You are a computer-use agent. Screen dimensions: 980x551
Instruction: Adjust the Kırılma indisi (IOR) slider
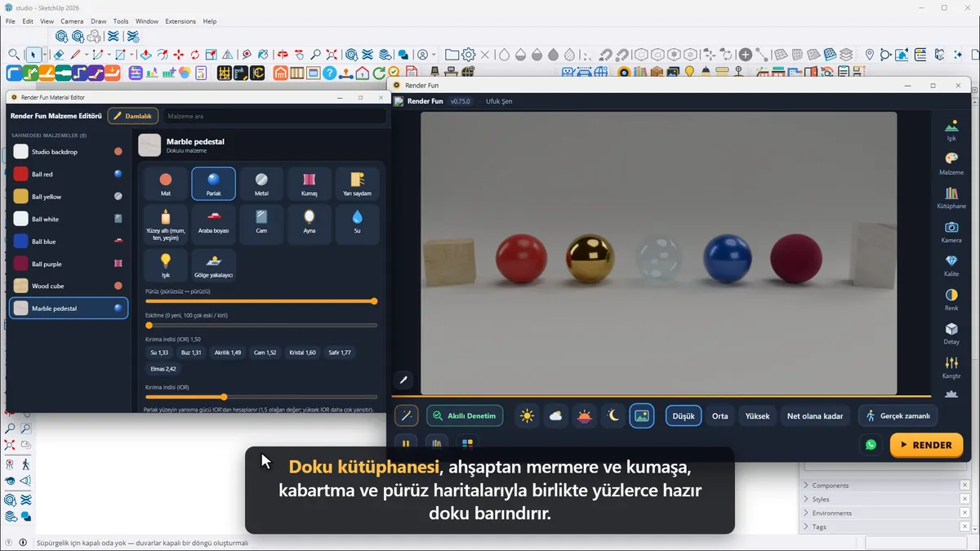(261, 397)
